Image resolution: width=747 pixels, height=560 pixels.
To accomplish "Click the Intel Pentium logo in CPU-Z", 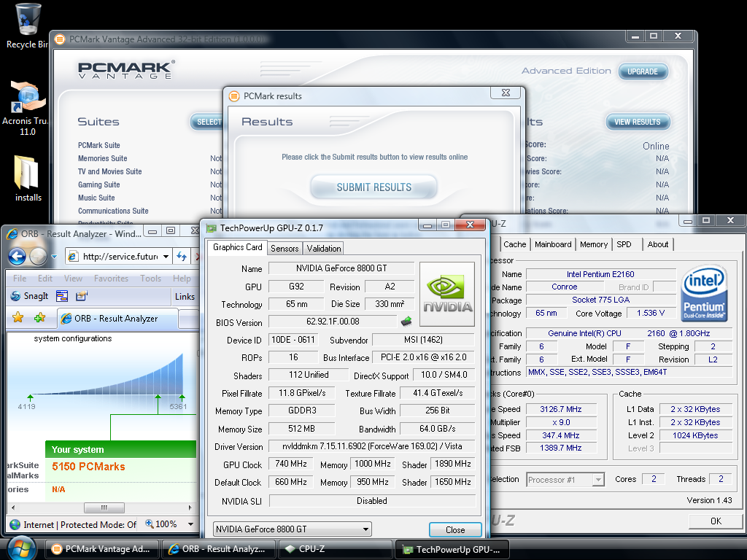I will [x=704, y=292].
